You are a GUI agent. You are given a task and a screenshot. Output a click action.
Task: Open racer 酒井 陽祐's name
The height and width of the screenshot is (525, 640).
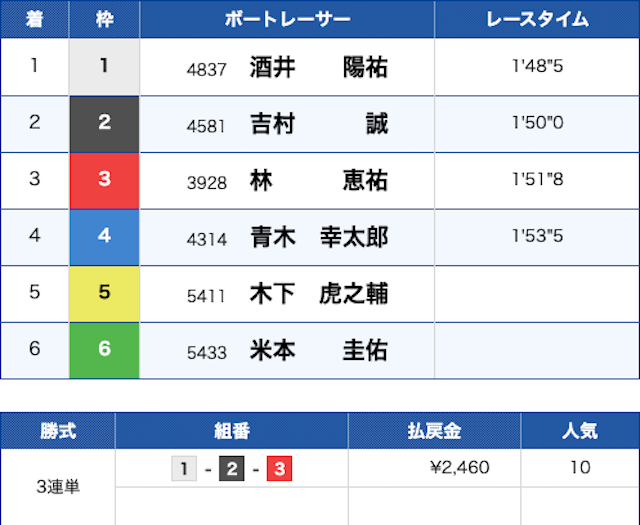tap(318, 67)
